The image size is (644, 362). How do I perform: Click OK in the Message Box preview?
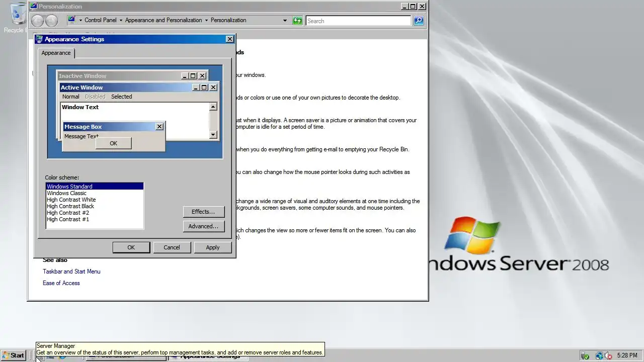click(x=113, y=143)
